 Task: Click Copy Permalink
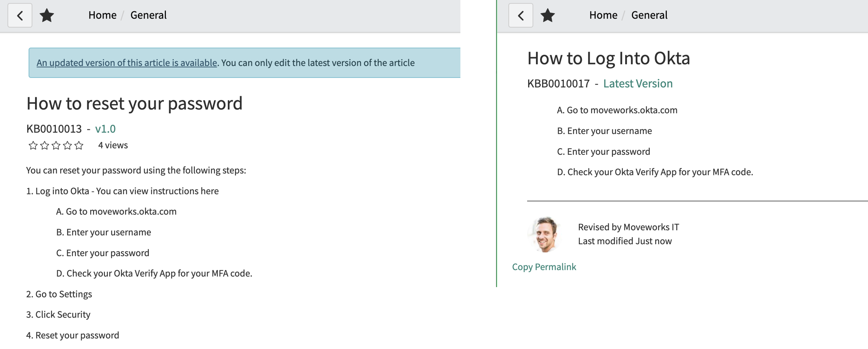click(x=544, y=267)
